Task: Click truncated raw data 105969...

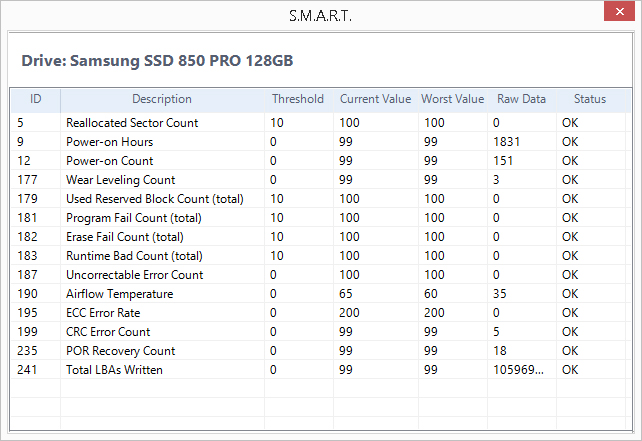Action: click(518, 369)
